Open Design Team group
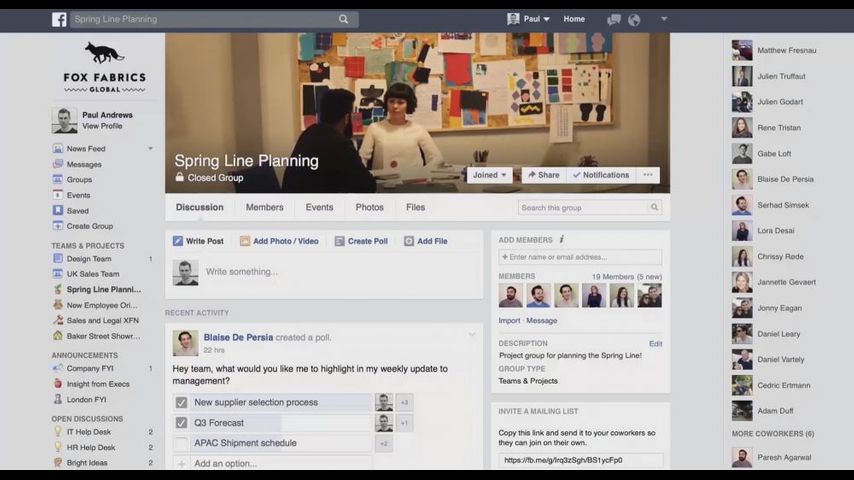 pos(88,259)
